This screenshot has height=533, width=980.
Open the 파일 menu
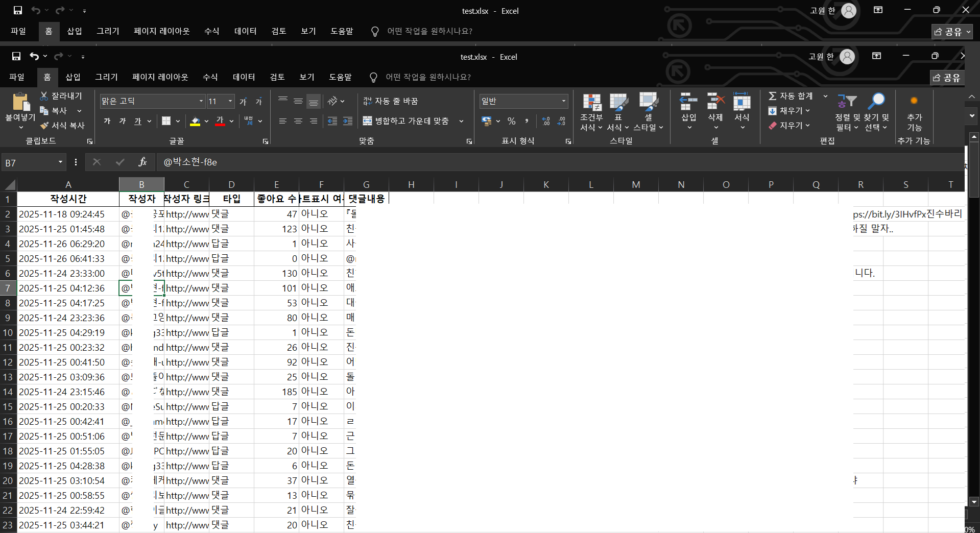click(17, 77)
